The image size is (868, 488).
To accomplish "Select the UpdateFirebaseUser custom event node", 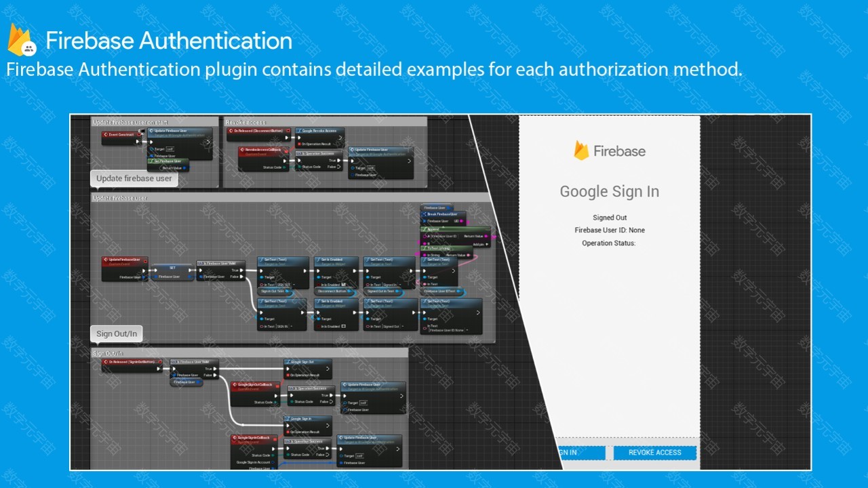I will [x=125, y=268].
